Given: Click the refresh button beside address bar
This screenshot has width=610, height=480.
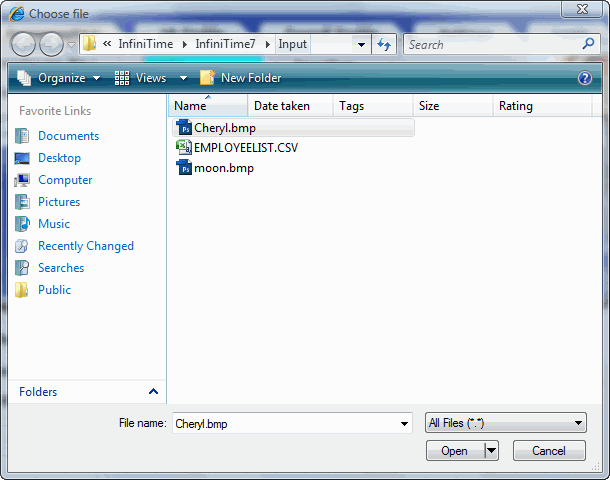Looking at the screenshot, I should tap(384, 44).
